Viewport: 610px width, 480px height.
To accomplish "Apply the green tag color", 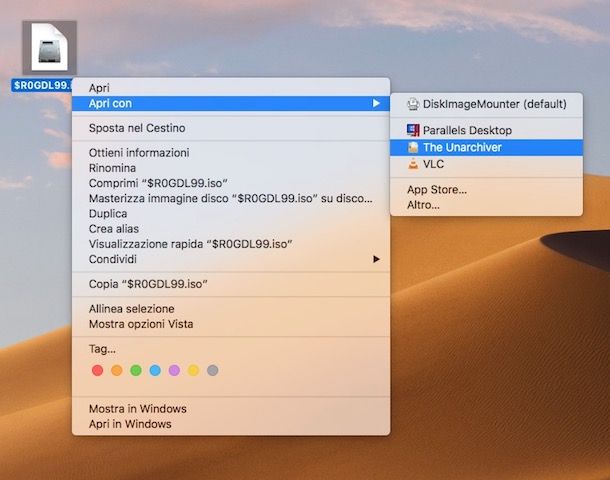I will tap(136, 370).
